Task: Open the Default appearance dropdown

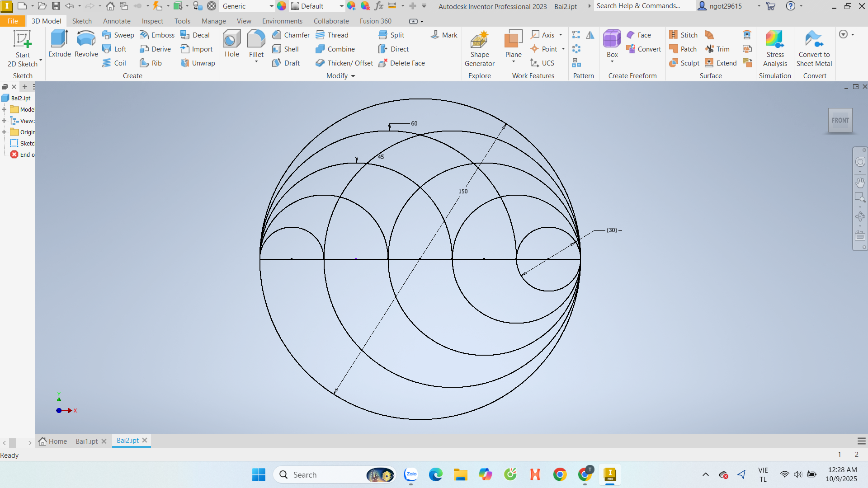Action: (x=341, y=6)
